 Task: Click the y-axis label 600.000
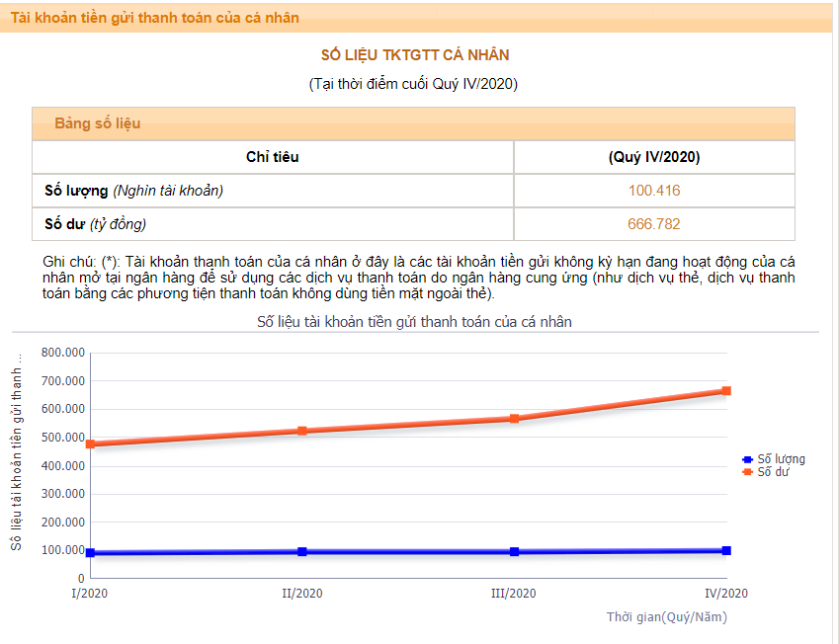pyautogui.click(x=63, y=409)
